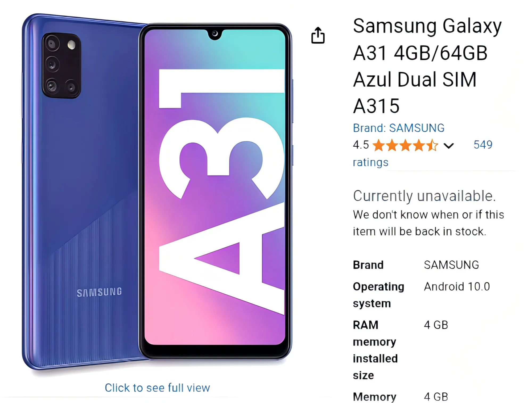Click the rear quad camera module on photo

(x=61, y=65)
